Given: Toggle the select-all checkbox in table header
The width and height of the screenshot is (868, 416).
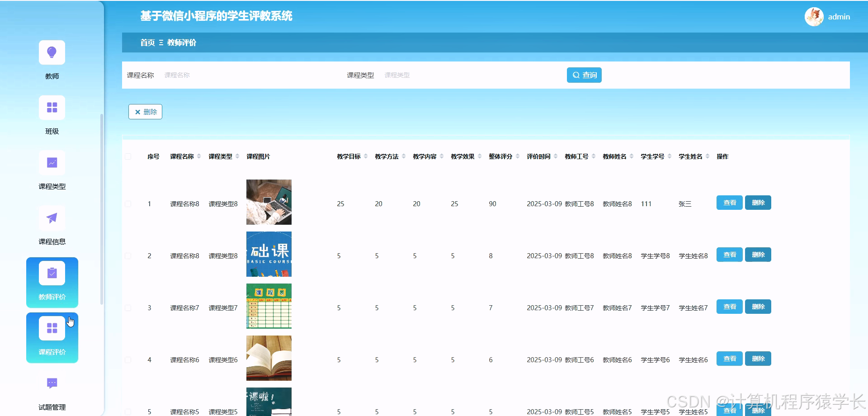Looking at the screenshot, I should [128, 156].
